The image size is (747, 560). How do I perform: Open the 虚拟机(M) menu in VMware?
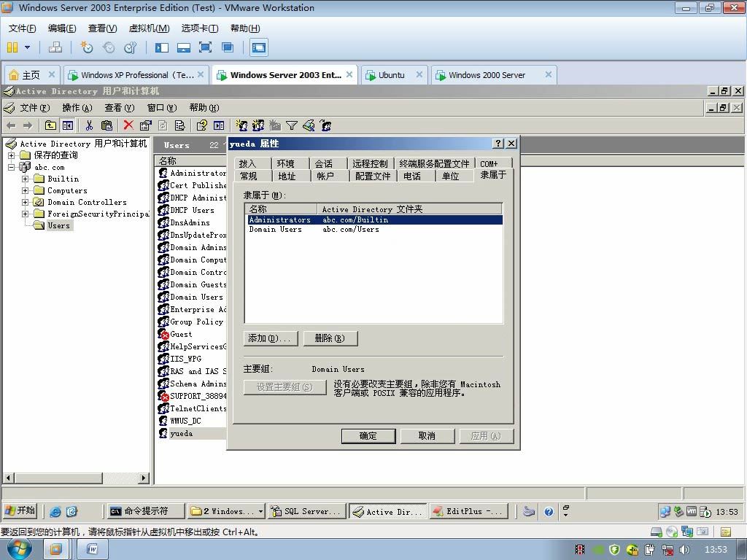(149, 28)
